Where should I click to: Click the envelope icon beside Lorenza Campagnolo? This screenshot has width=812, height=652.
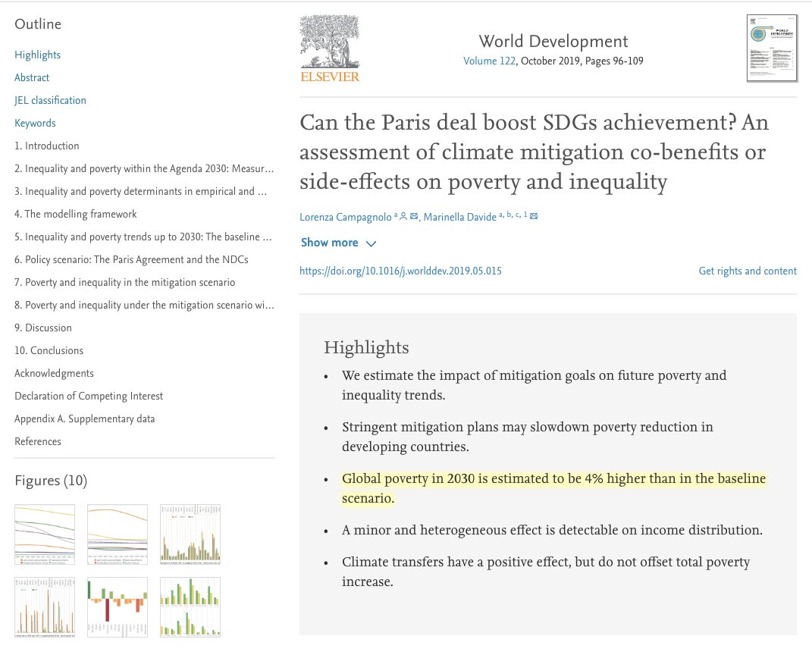tap(414, 217)
